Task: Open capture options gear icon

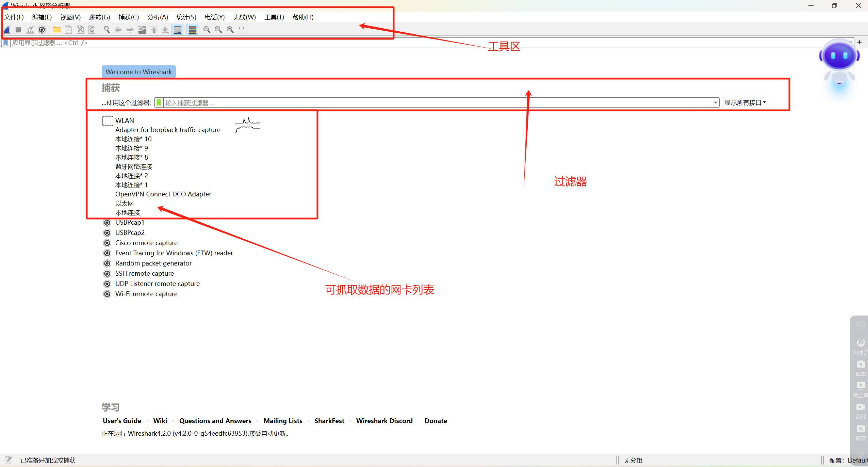Action: (x=42, y=30)
